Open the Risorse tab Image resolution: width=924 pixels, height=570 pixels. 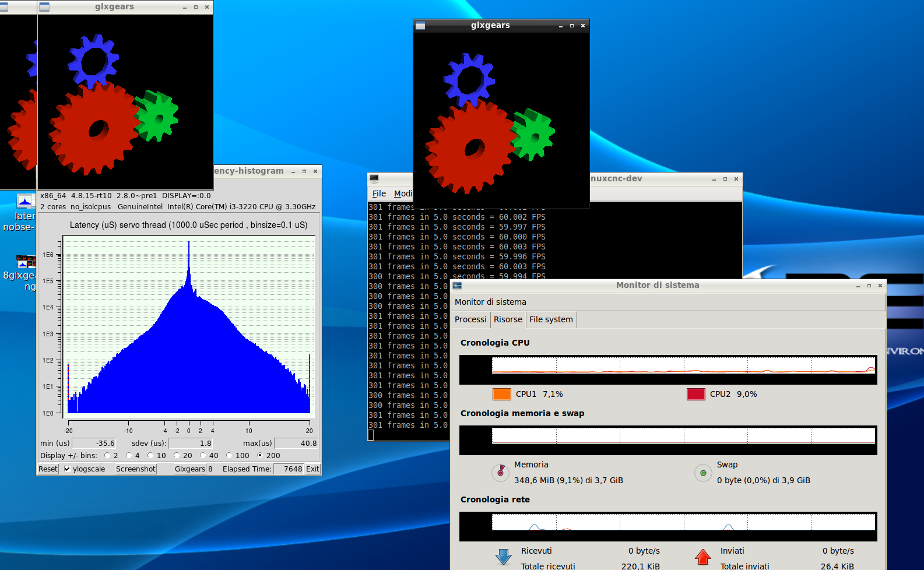point(508,319)
